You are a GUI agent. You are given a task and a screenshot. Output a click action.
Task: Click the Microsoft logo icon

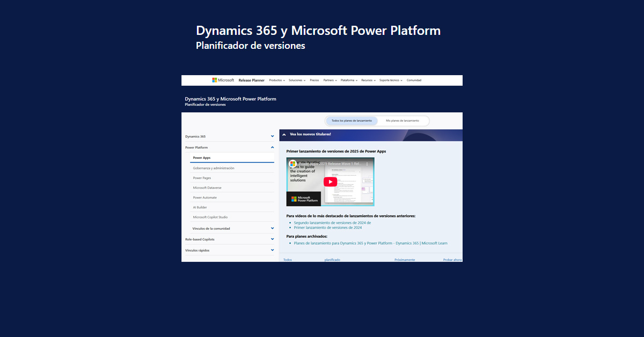215,79
